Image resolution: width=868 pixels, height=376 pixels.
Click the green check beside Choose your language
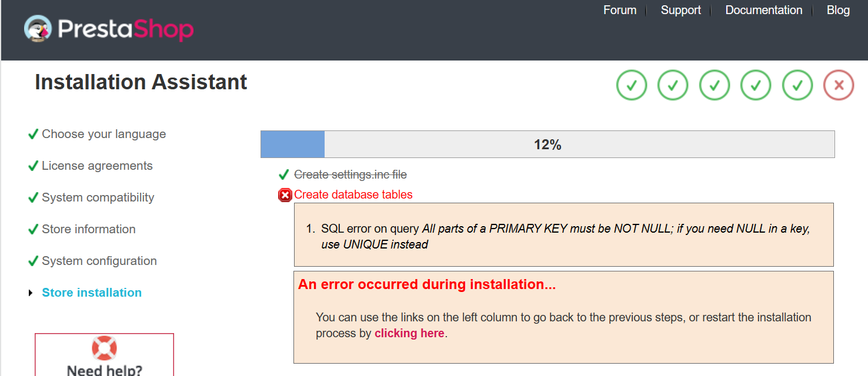click(x=33, y=134)
